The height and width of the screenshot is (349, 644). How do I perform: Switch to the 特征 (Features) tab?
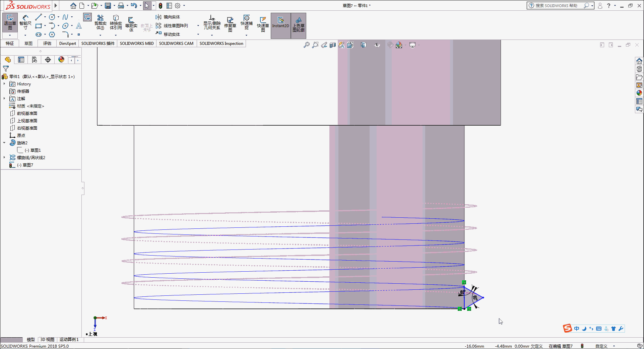tap(10, 44)
